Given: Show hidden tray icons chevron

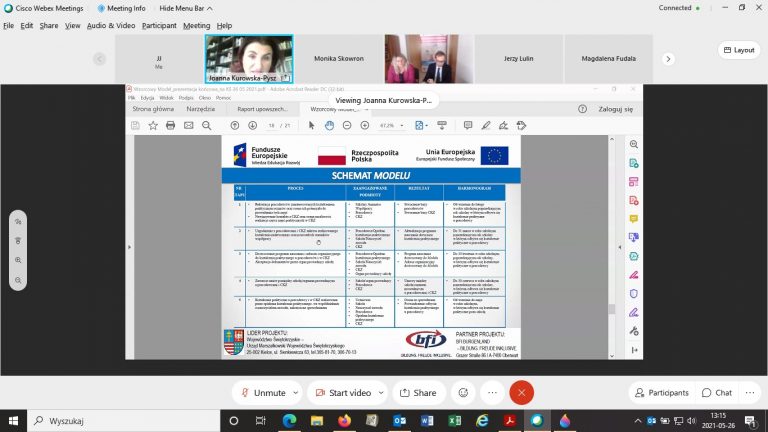Looking at the screenshot, I should (x=637, y=421).
